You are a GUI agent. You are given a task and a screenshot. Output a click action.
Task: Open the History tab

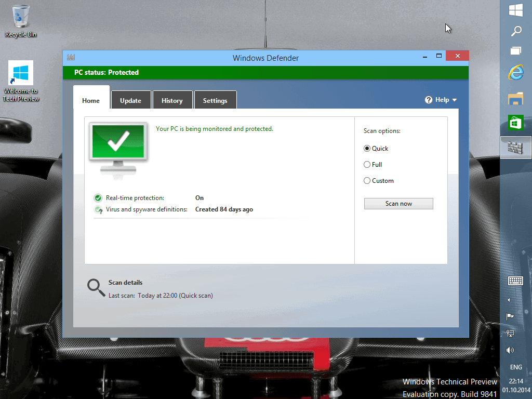(172, 100)
